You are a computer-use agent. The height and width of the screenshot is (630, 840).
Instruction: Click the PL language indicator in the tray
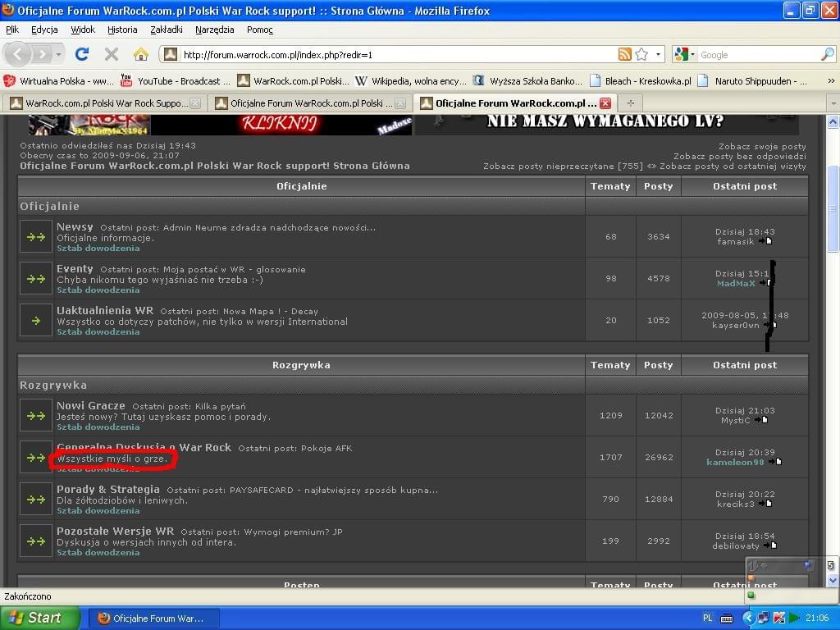coord(708,619)
